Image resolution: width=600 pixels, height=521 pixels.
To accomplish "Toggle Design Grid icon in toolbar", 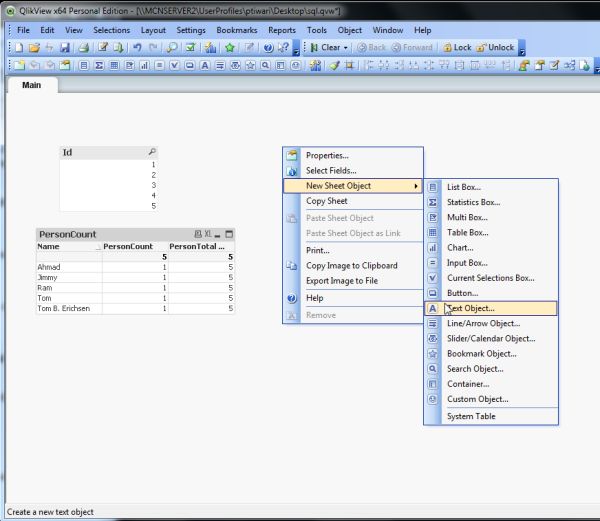I will (349, 65).
